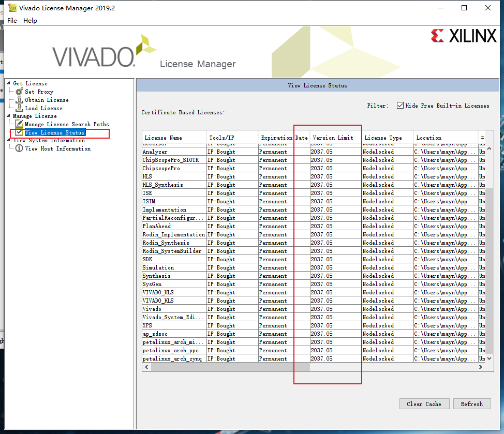Select the ap_sdsoc license row
The image size is (504, 434).
point(314,334)
